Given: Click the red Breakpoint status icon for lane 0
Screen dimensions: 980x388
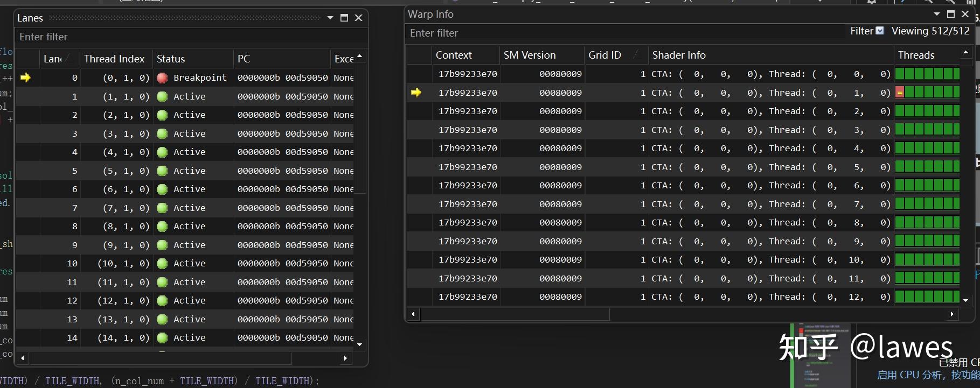Looking at the screenshot, I should (162, 78).
